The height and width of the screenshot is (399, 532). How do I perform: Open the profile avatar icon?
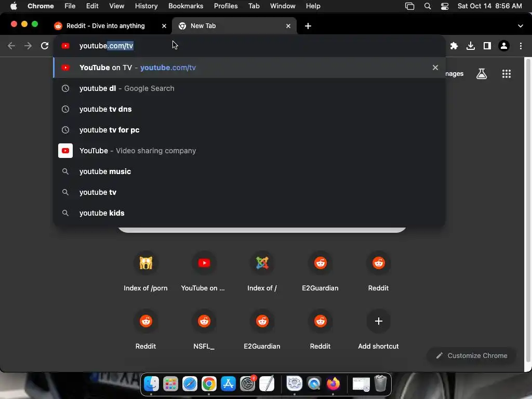point(504,46)
